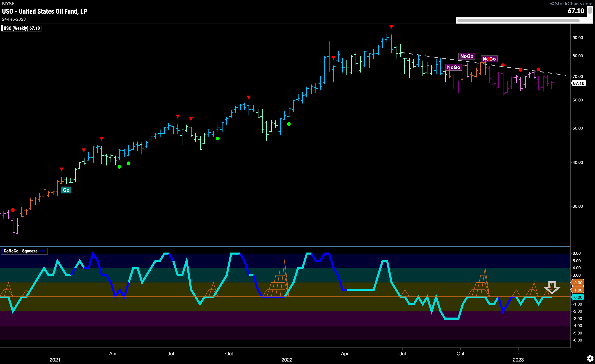The image size is (595, 364).
Task: Click the red dot beside the pink bars near 30.00
Action: [13, 210]
